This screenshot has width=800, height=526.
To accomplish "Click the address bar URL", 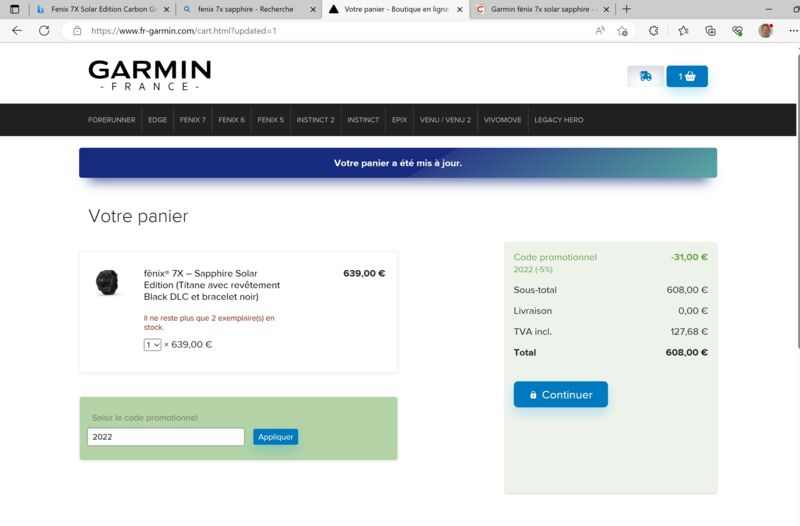I will (184, 31).
